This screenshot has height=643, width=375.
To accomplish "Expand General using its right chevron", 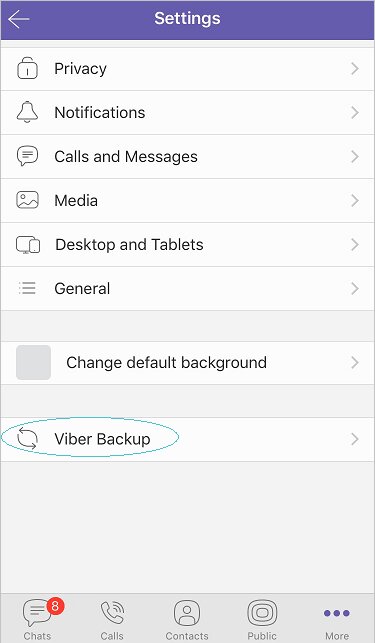I will click(355, 289).
